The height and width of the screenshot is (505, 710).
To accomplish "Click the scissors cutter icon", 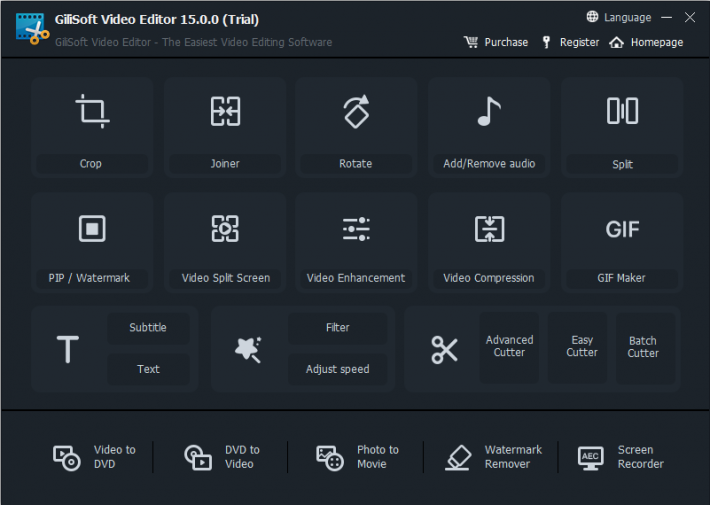I will pyautogui.click(x=444, y=350).
